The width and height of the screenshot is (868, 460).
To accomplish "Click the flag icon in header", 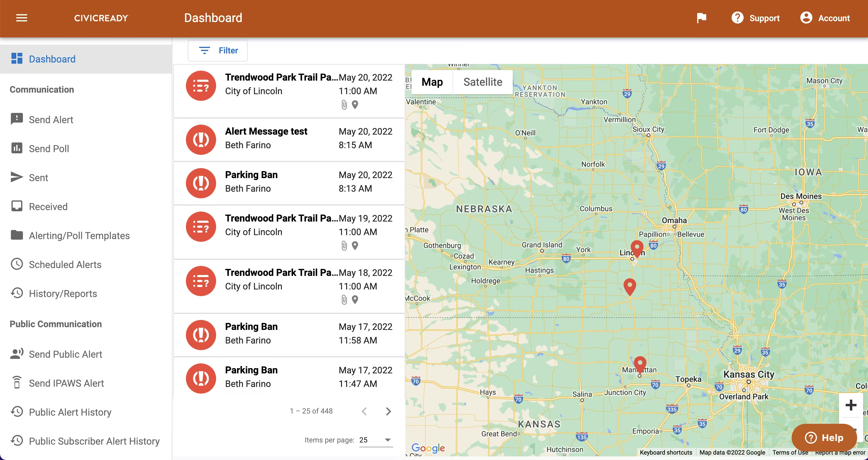I will pos(701,18).
